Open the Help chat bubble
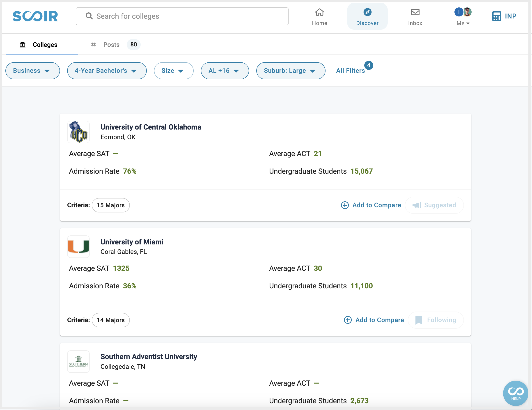 pyautogui.click(x=516, y=393)
